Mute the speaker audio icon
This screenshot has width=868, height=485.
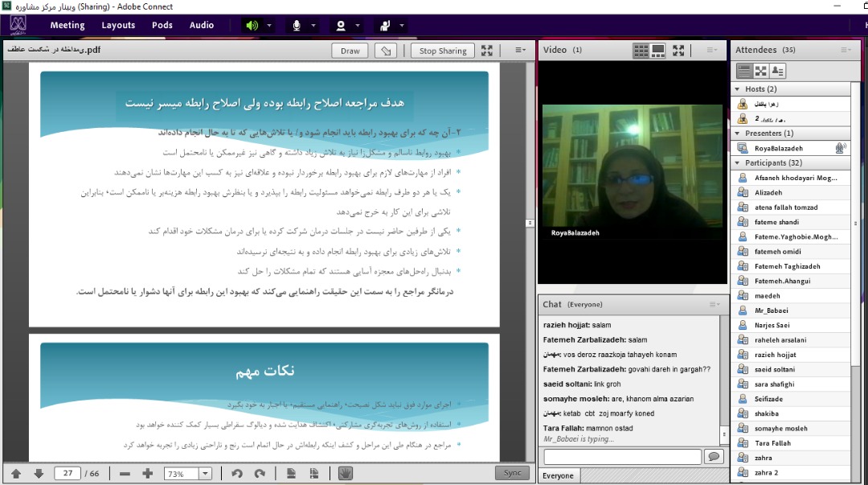[x=252, y=26]
